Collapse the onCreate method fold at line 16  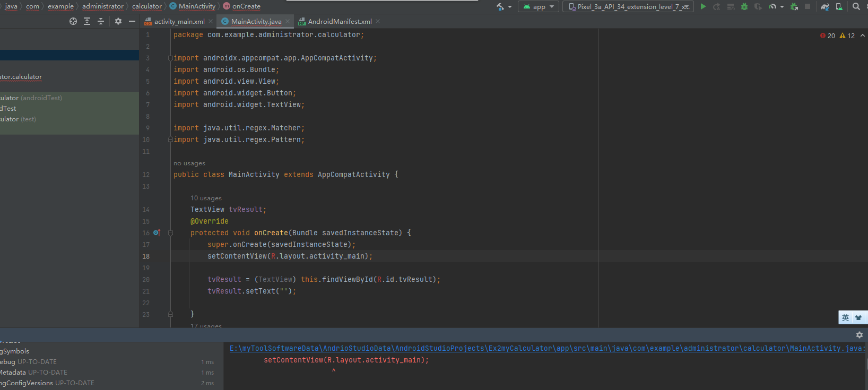[x=170, y=233]
